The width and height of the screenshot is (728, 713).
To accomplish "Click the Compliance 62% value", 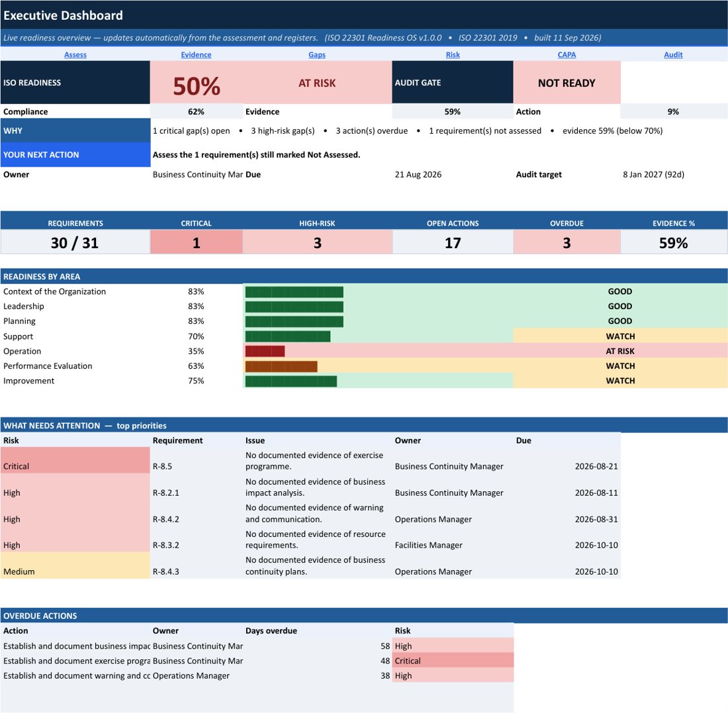I will coord(196,111).
